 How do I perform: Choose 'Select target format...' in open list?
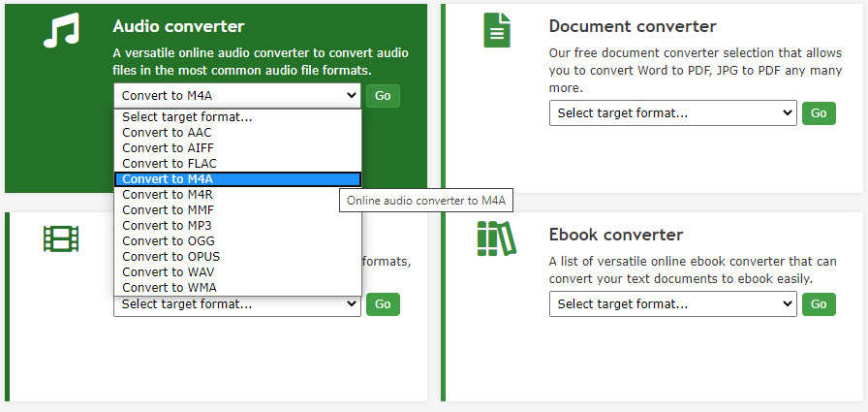[237, 117]
